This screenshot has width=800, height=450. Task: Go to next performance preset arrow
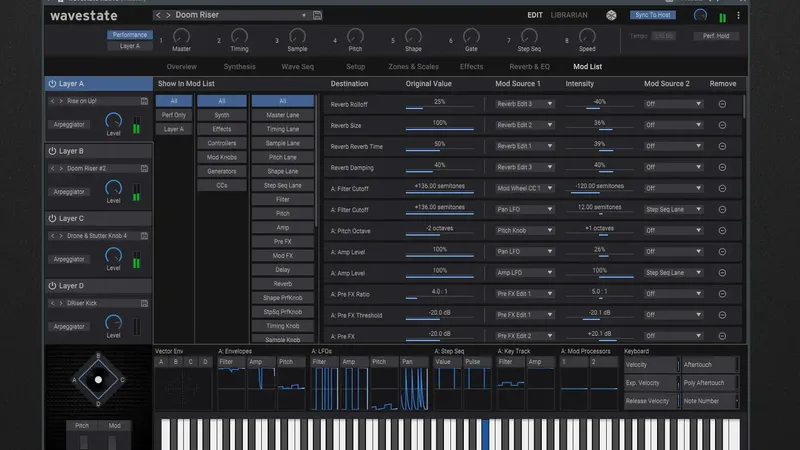[168, 15]
